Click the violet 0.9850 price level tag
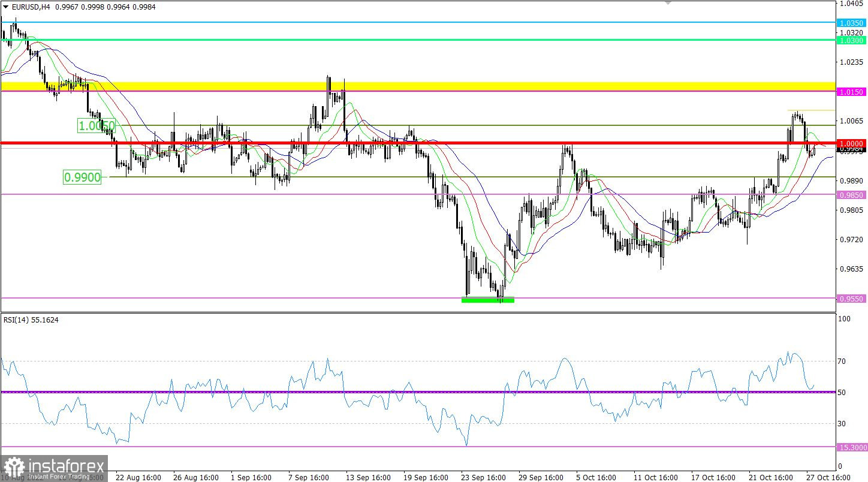Viewport: 868px width, 482px height. pos(852,195)
